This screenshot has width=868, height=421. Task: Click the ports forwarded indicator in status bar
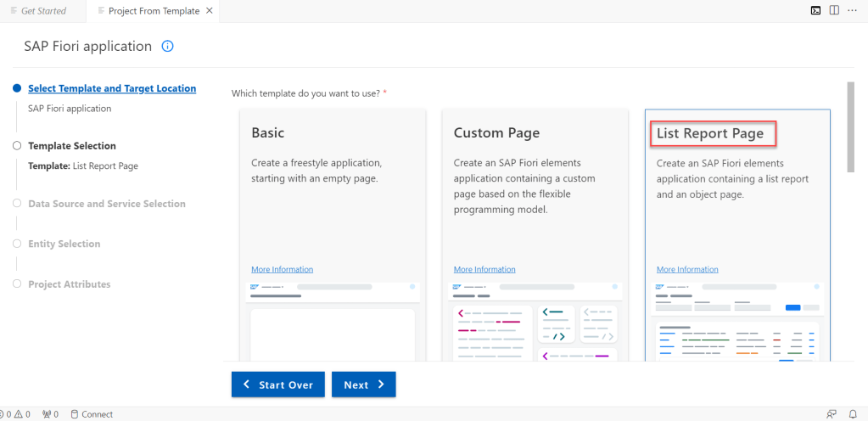coord(50,414)
